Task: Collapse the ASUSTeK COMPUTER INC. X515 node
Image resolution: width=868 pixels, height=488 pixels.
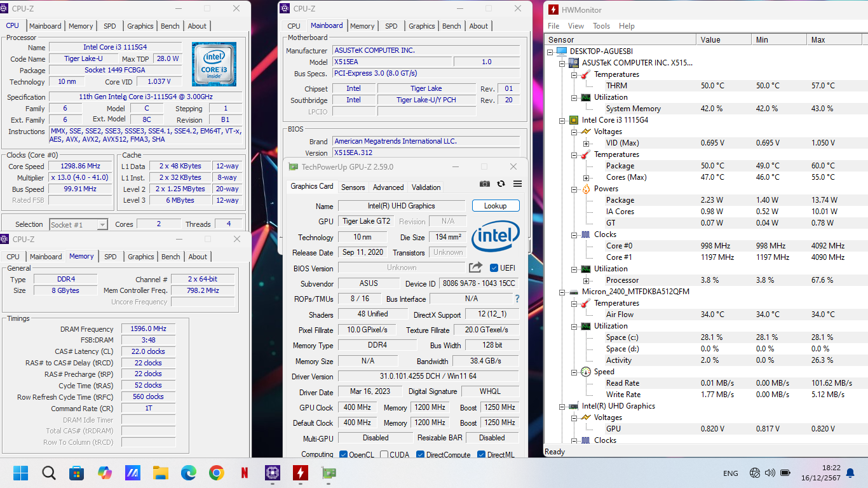Action: pos(562,63)
